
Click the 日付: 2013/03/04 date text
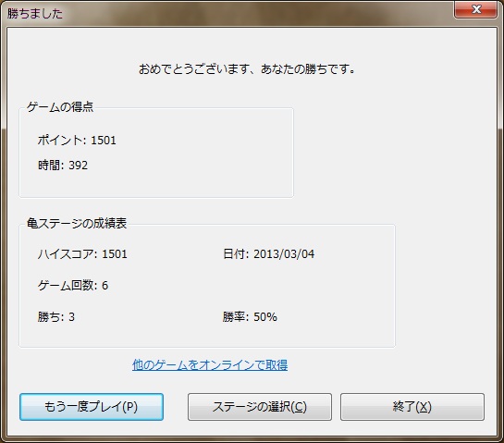point(269,254)
